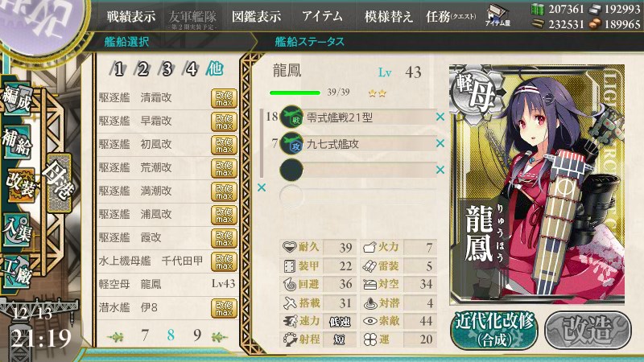Image resolution: width=644 pixels, height=362 pixels.
Task: Remove all equipment with the left X
Action: tap(261, 187)
